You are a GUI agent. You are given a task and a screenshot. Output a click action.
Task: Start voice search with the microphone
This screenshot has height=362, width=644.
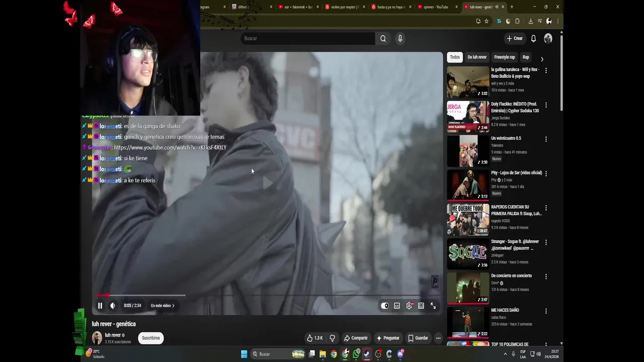point(400,38)
